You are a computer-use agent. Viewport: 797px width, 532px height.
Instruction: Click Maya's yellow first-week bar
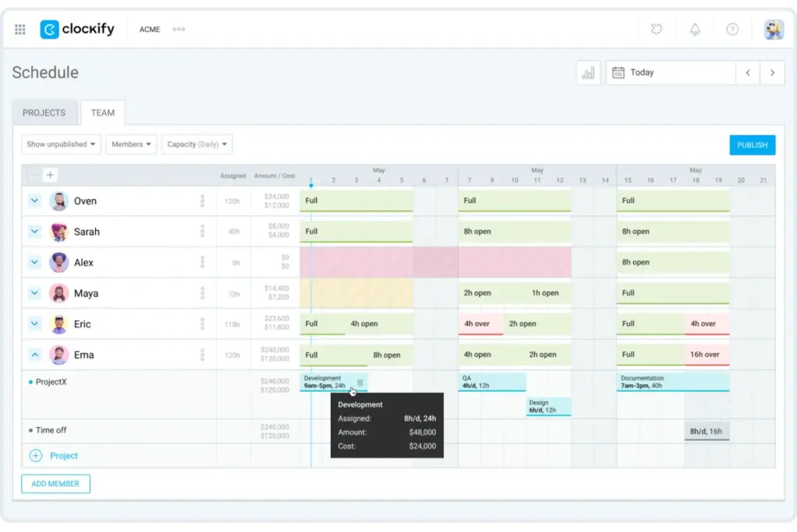click(x=356, y=293)
